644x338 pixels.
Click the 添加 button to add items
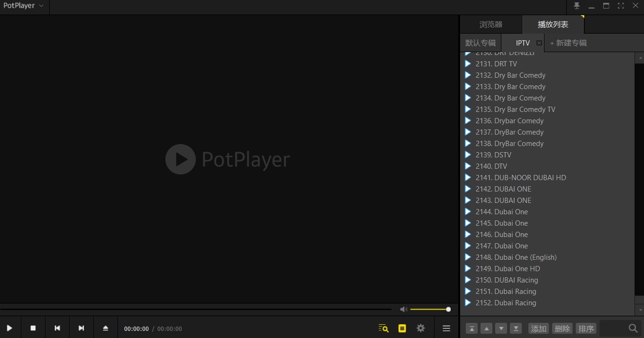coord(538,328)
